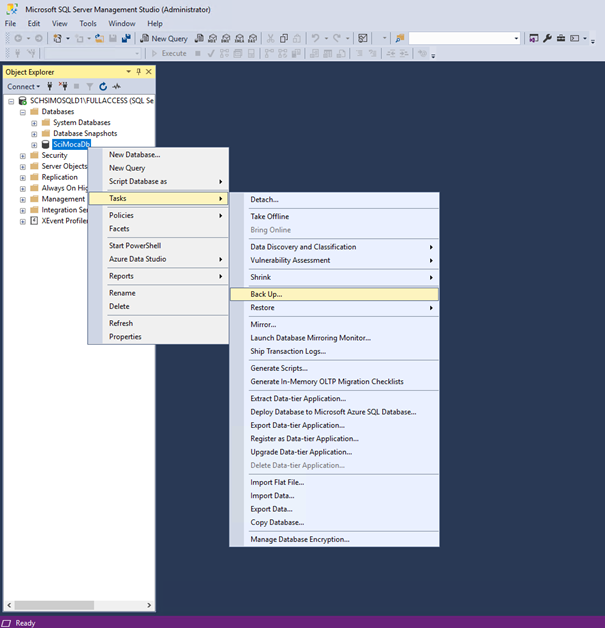Click the Analysis Services XMLA Query icon
The width and height of the screenshot is (605, 628).
(x=239, y=38)
